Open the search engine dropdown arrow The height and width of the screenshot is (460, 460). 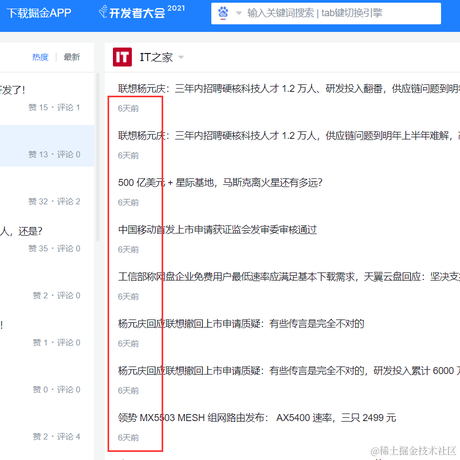(x=239, y=13)
